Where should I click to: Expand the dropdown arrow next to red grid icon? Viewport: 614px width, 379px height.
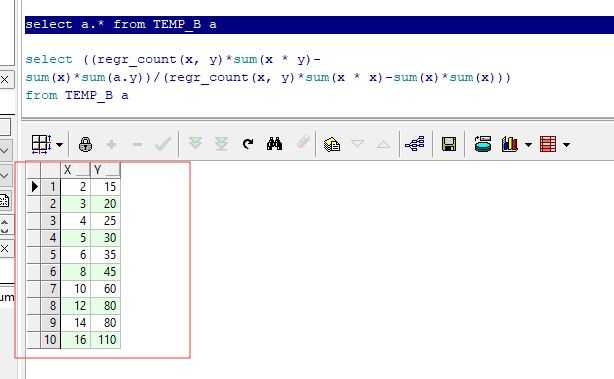click(566, 145)
